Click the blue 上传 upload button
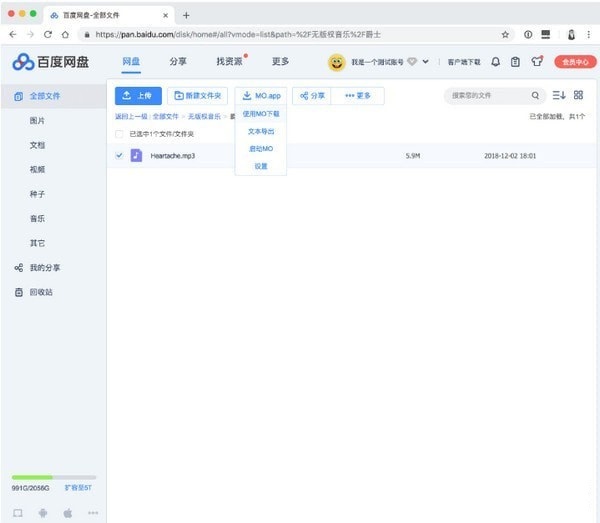Viewport: 600px width, 523px height. 138,96
